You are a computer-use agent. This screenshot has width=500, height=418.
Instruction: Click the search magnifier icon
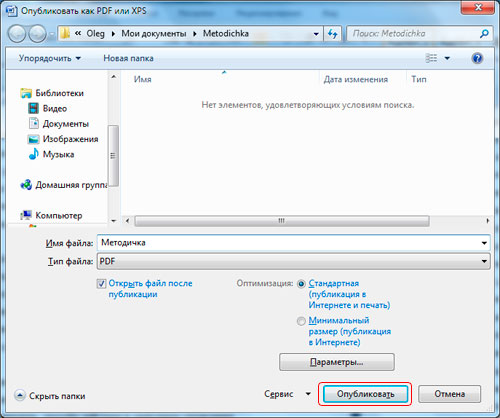click(x=484, y=33)
